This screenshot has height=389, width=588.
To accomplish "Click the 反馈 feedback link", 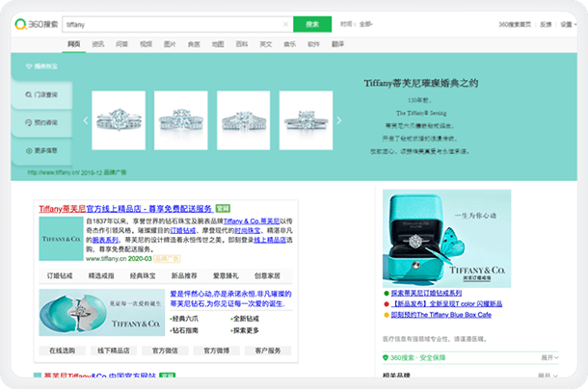I will tap(546, 24).
